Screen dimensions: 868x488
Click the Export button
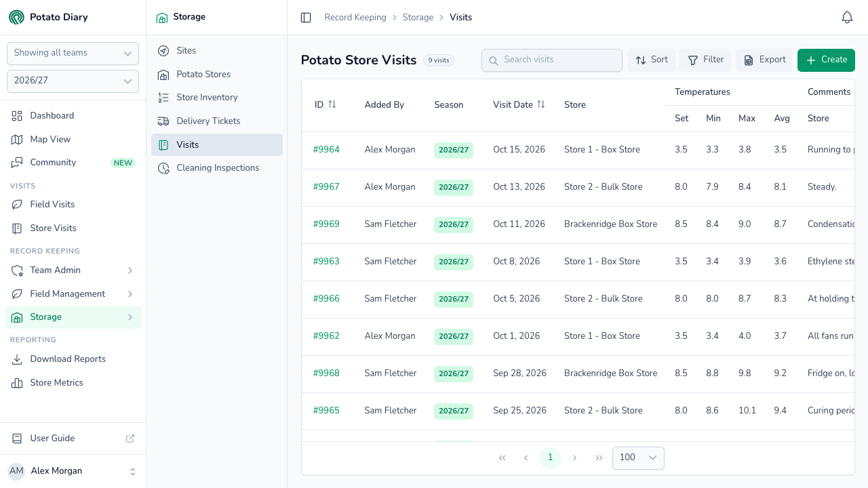[764, 60]
